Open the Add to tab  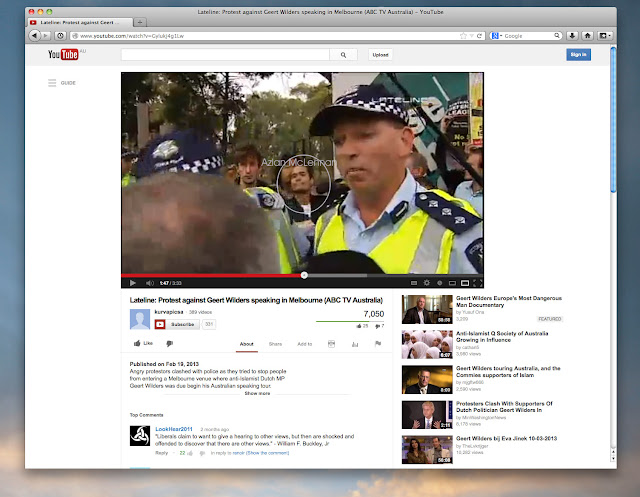(305, 344)
